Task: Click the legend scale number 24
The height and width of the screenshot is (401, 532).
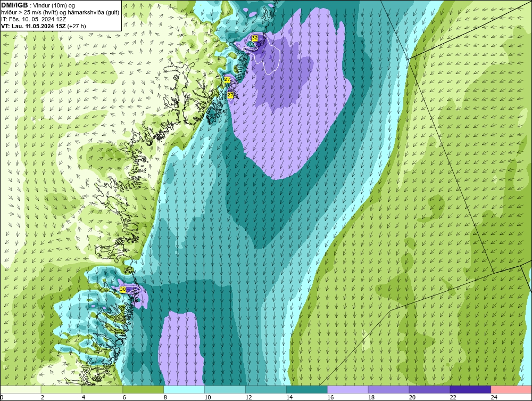Action: pyautogui.click(x=494, y=397)
